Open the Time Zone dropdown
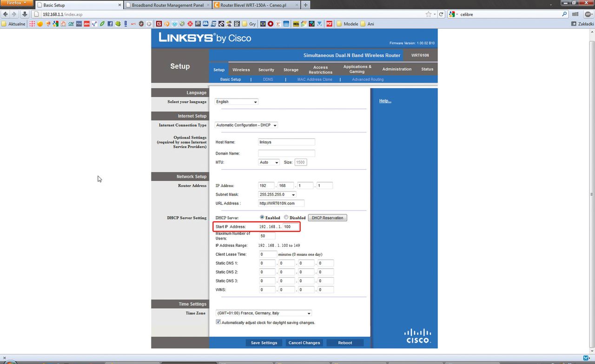 pyautogui.click(x=263, y=313)
